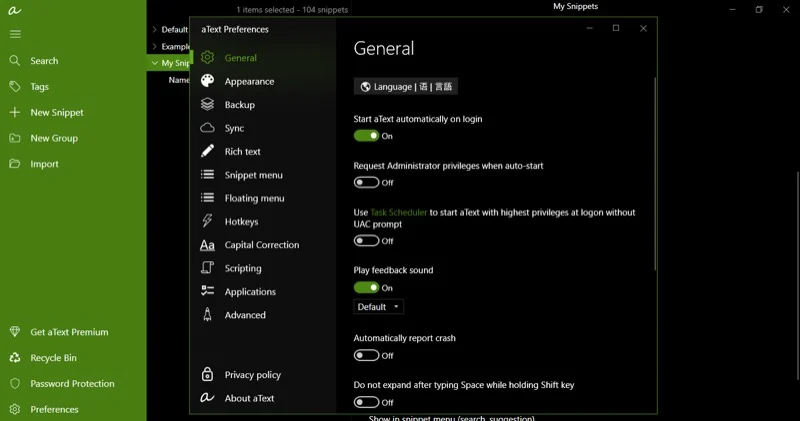The image size is (800, 421).
Task: Open Tags via the tag icon
Action: coord(15,87)
